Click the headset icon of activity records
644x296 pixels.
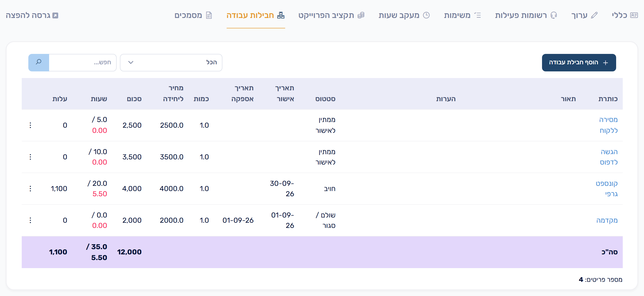point(554,15)
